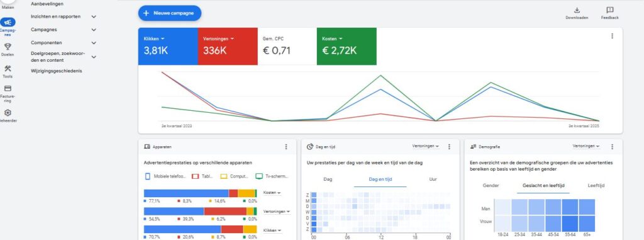This screenshot has height=240, width=644.
Task: Open the Campagnes megaphone icon in sidebar
Action: 8,23
